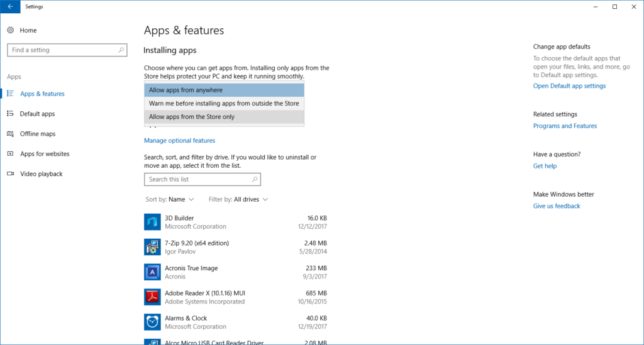The width and height of the screenshot is (644, 345).
Task: Click the Acronis True Image icon
Action: pos(152,272)
